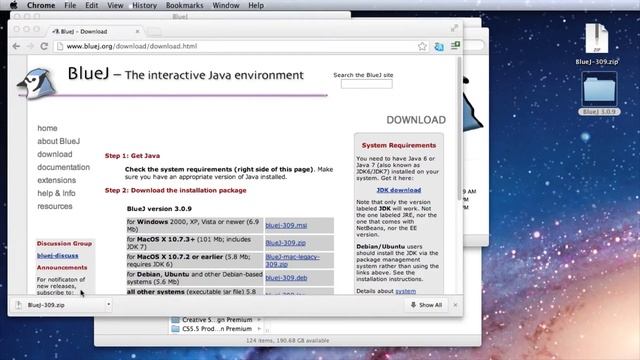
Task: Expand the CS5.5 Prod...n Premium folder arrow
Action: [259, 329]
